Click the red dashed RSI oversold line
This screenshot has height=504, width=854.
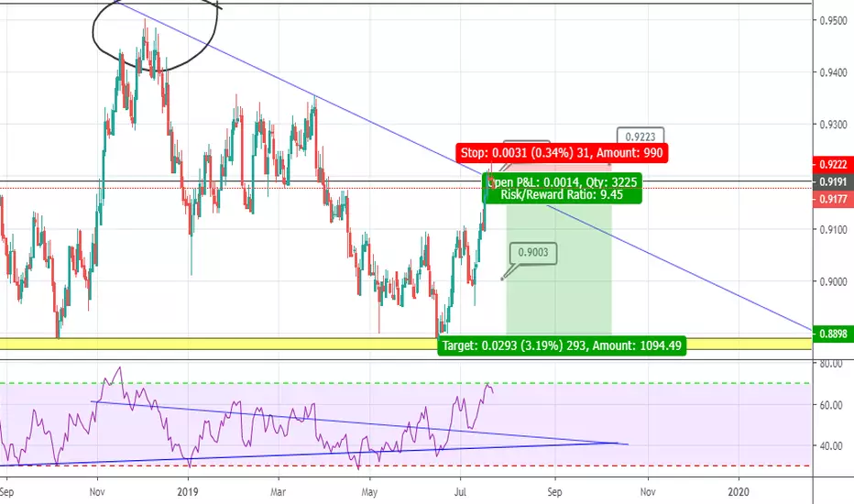(x=406, y=466)
